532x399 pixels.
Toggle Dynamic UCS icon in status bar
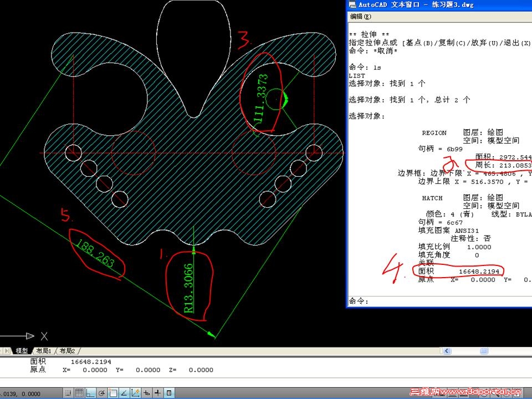coord(135,393)
